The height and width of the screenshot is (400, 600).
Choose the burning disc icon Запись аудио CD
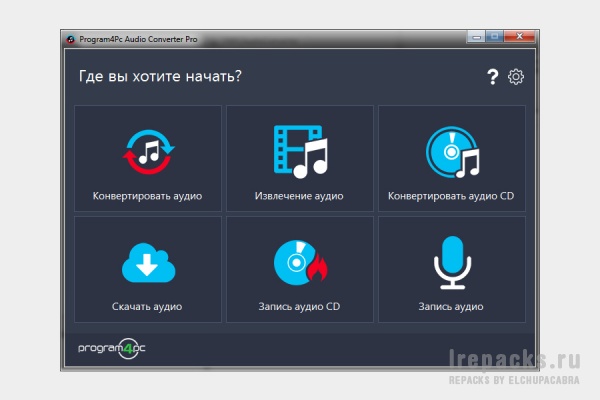[300, 263]
